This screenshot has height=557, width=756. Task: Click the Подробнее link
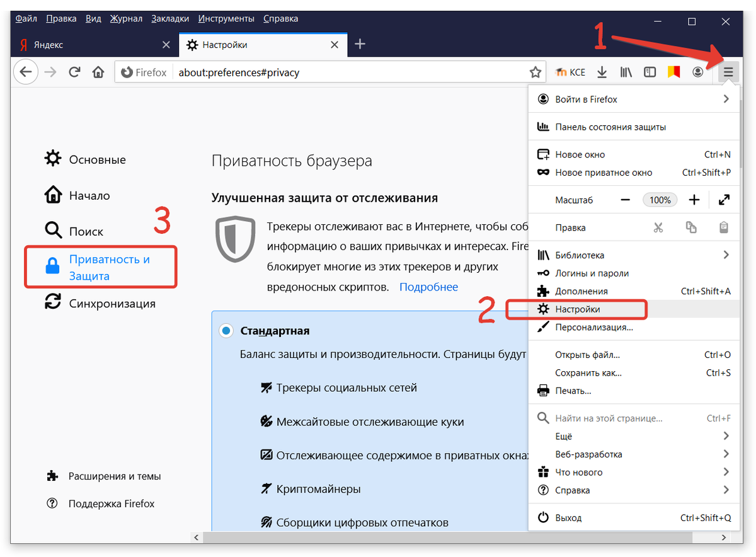pyautogui.click(x=428, y=287)
